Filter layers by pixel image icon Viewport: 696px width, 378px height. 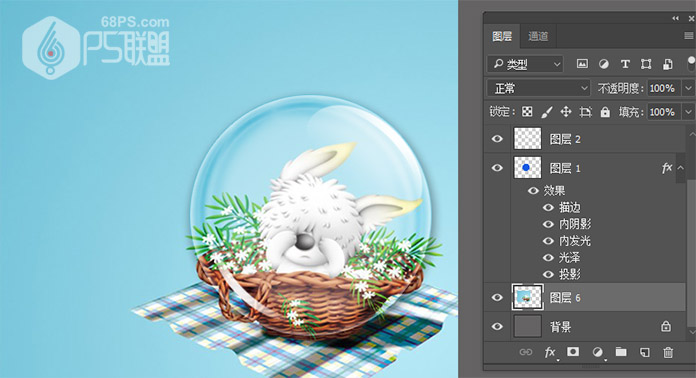click(x=582, y=64)
